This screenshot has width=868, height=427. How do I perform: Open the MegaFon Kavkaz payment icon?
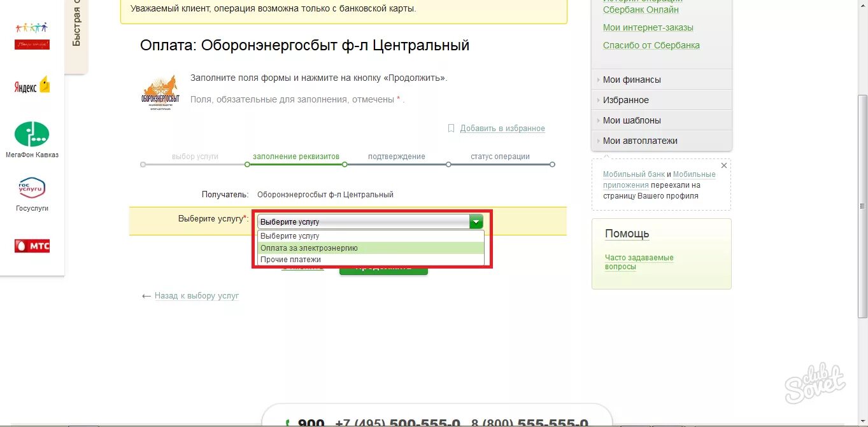(x=32, y=134)
